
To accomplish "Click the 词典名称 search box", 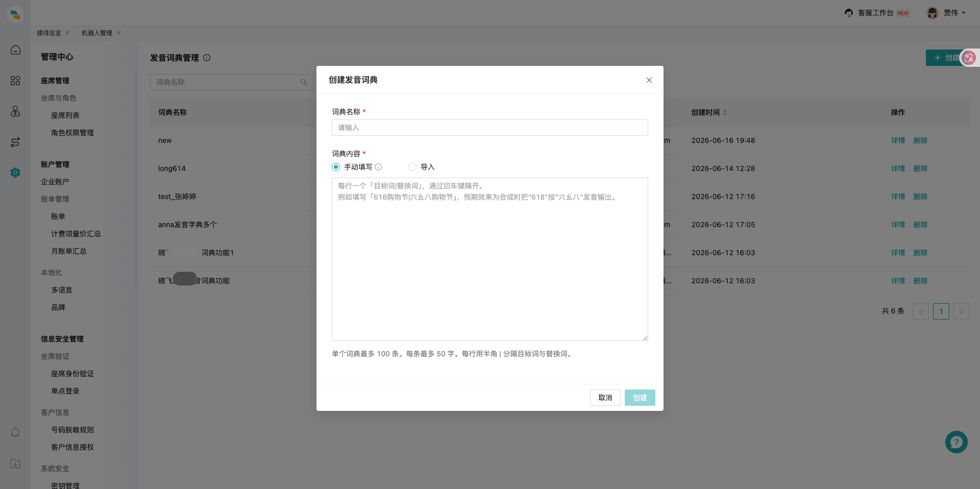I will [x=232, y=82].
